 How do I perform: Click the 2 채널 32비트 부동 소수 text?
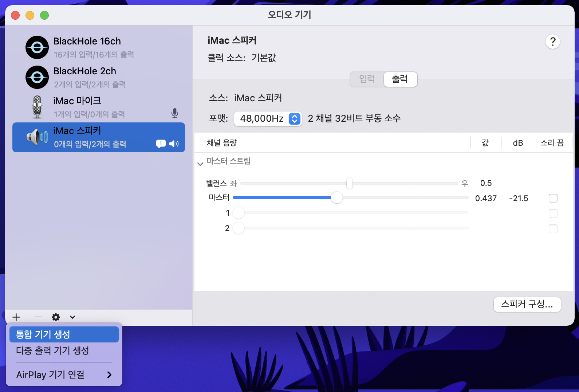pos(354,118)
